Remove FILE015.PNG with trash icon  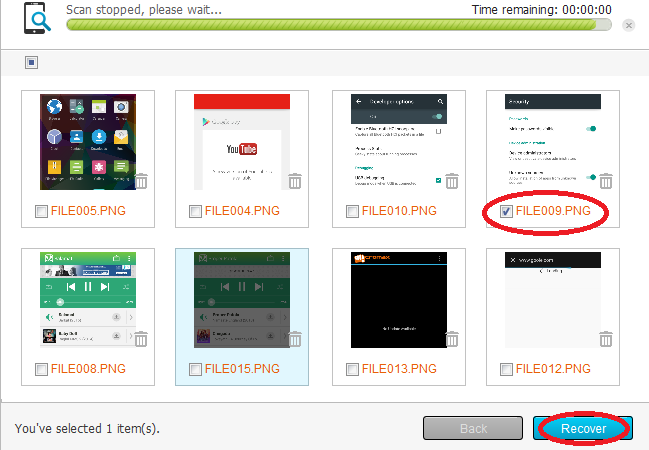click(295, 339)
